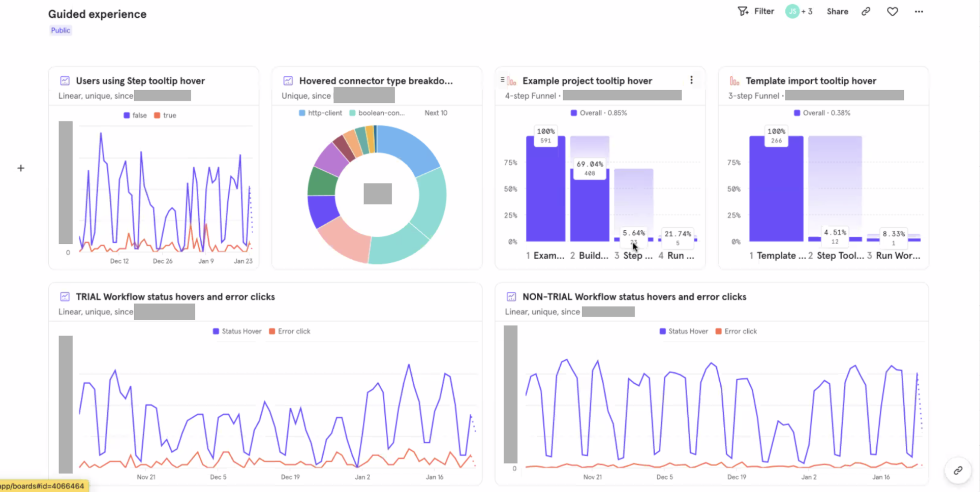
Task: Open the hamburger options on Example project card
Action: tap(502, 79)
